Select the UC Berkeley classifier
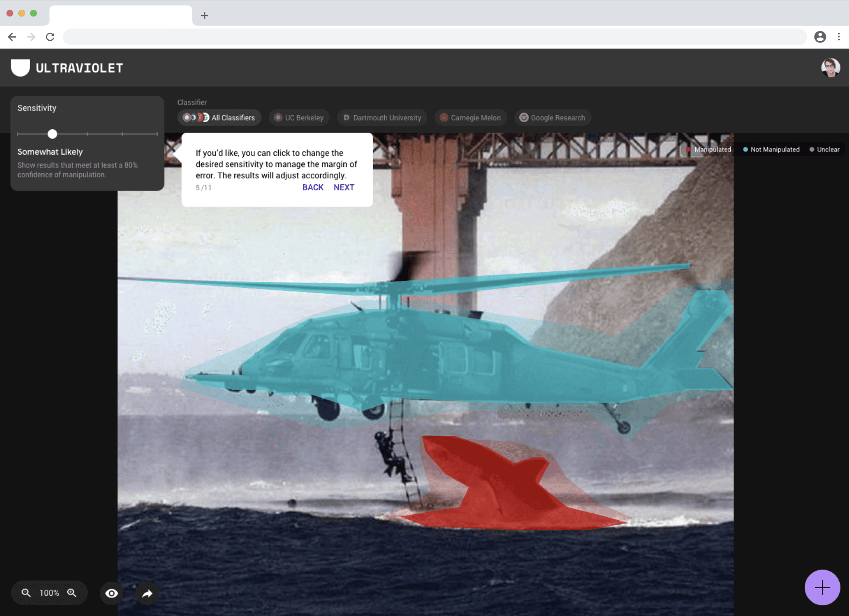This screenshot has width=849, height=616. tap(299, 118)
